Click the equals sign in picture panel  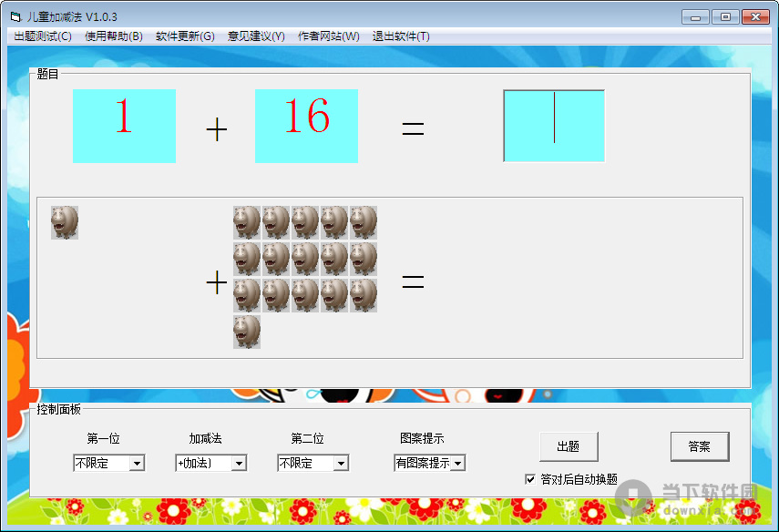click(x=413, y=283)
